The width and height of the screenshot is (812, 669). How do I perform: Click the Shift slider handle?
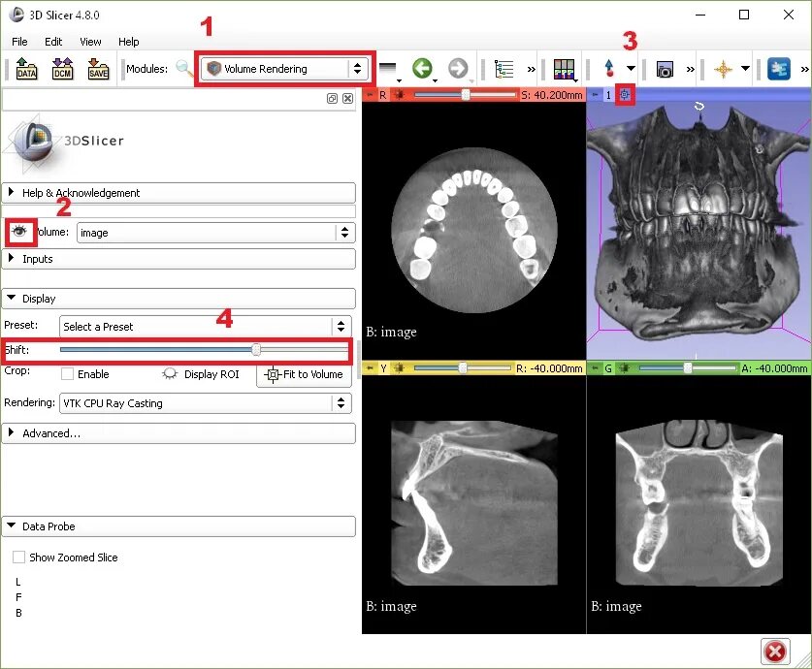[256, 350]
